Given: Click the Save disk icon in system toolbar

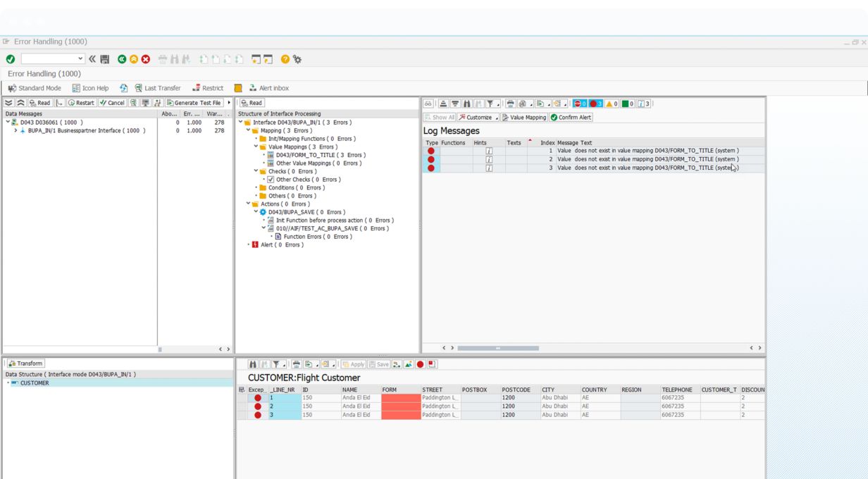Looking at the screenshot, I should click(x=105, y=60).
